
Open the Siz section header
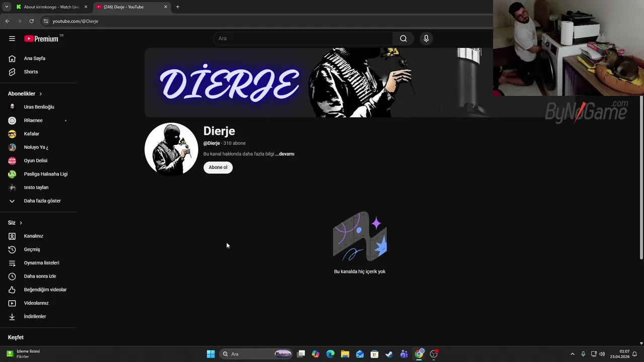click(x=15, y=223)
